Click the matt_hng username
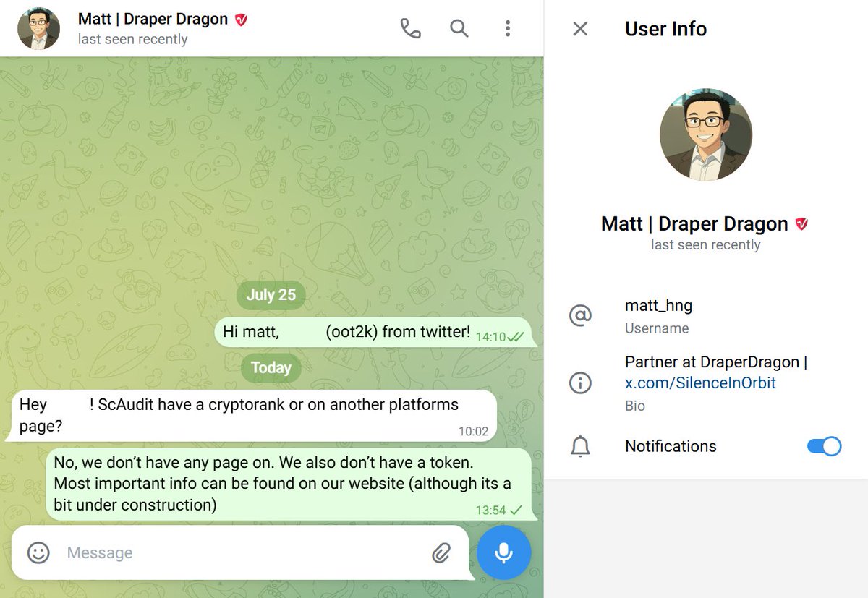Viewport: 868px width, 598px height. [x=658, y=306]
